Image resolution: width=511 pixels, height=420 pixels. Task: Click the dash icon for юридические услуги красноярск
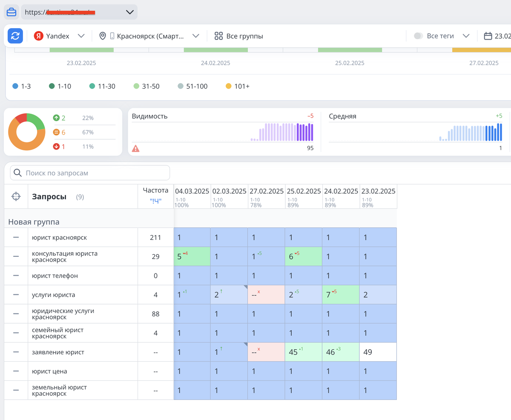16,314
